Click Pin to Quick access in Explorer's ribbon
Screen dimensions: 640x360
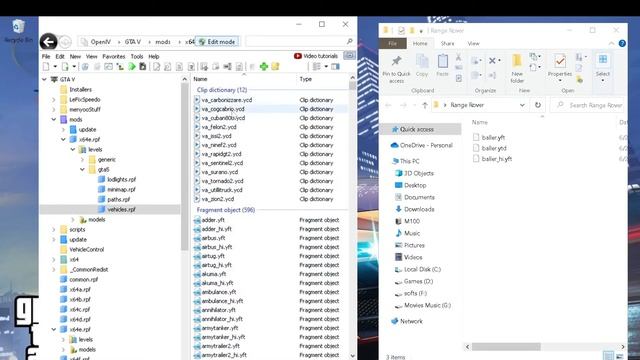(x=396, y=69)
